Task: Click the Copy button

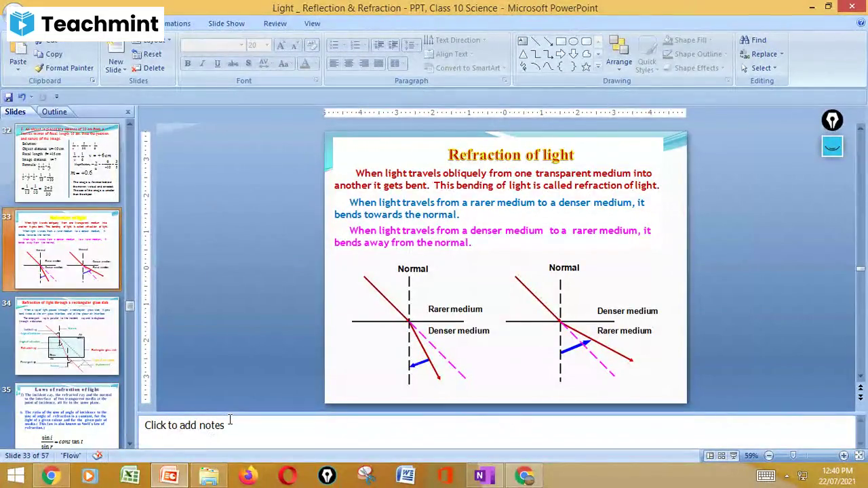Action: [x=48, y=54]
